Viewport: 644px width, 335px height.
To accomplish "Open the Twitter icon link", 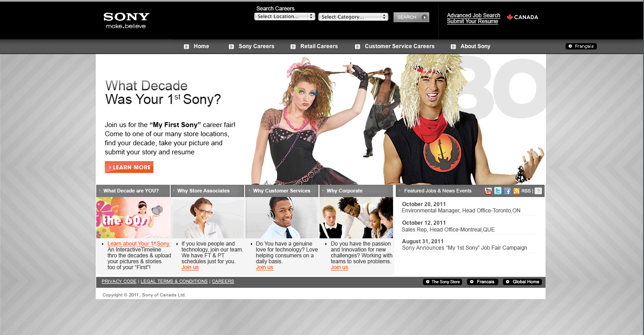I will point(498,191).
